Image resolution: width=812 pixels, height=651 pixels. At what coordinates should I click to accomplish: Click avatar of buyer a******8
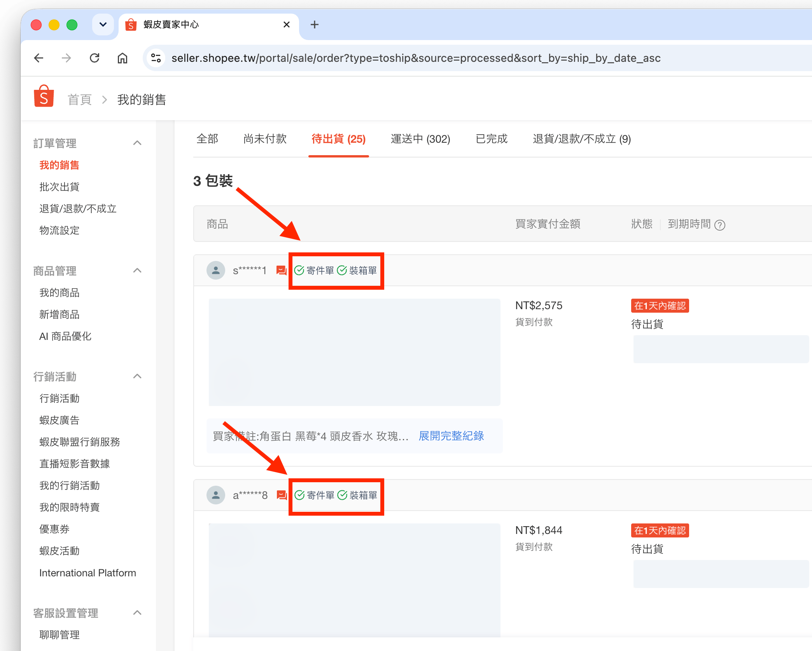216,495
